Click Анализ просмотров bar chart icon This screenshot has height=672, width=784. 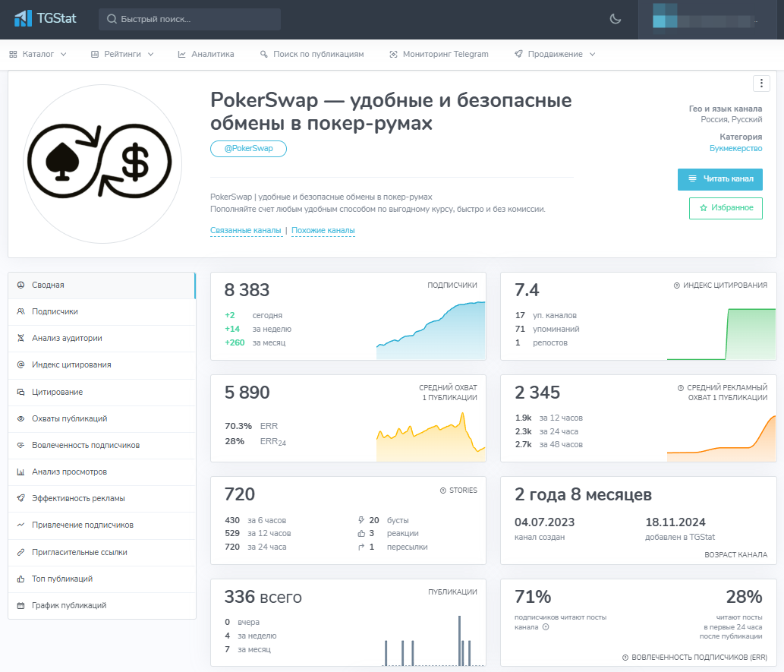(x=20, y=472)
